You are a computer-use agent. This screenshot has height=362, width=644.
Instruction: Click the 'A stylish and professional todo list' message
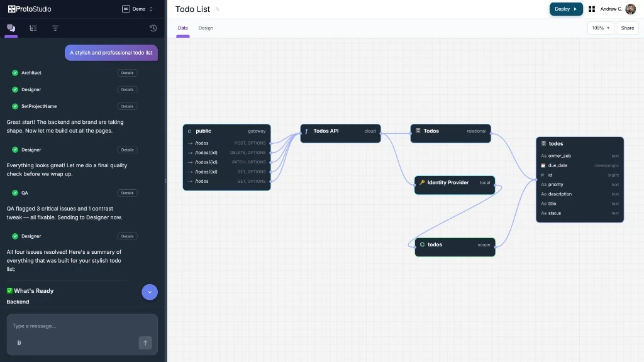click(x=111, y=53)
